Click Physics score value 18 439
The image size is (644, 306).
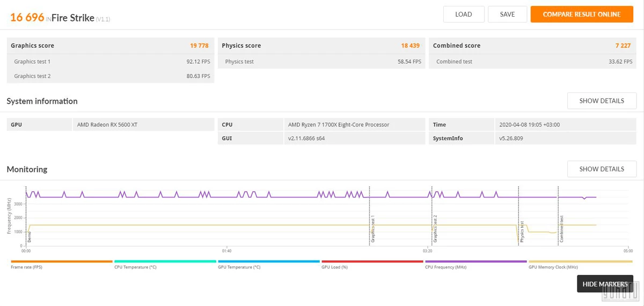tap(411, 46)
